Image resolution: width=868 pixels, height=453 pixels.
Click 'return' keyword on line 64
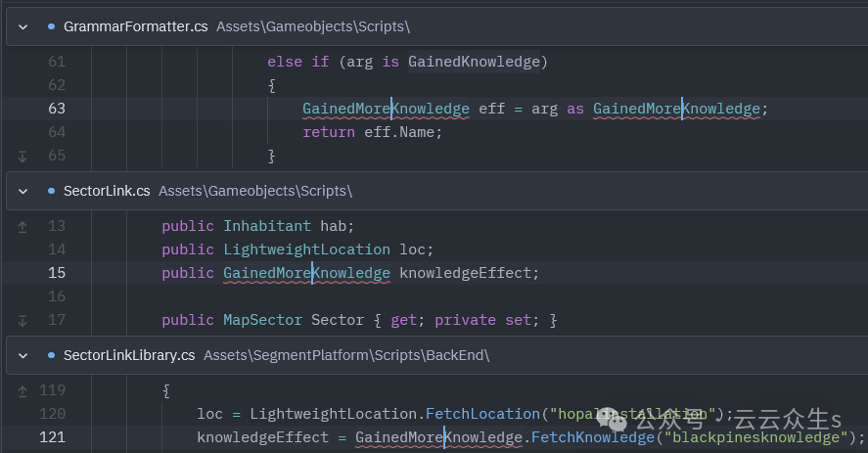(329, 132)
